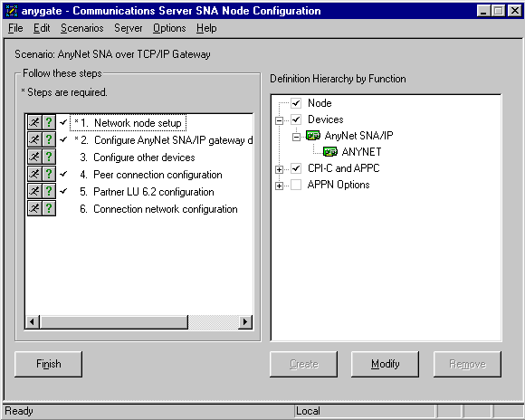This screenshot has width=525, height=420.
Task: Expand the APPN Options tree node
Action: point(279,186)
